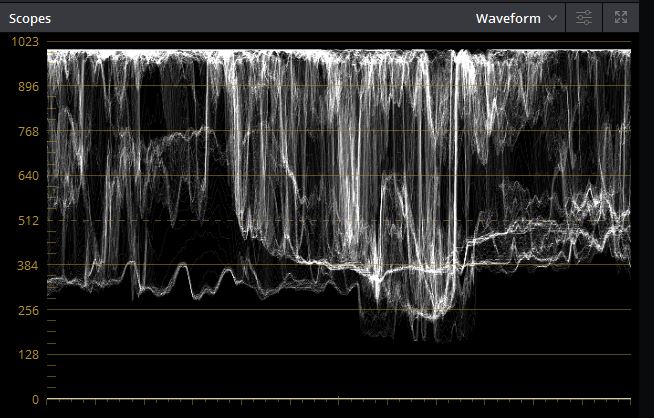Click the horizontal tick ruler below the waveform

click(x=340, y=401)
